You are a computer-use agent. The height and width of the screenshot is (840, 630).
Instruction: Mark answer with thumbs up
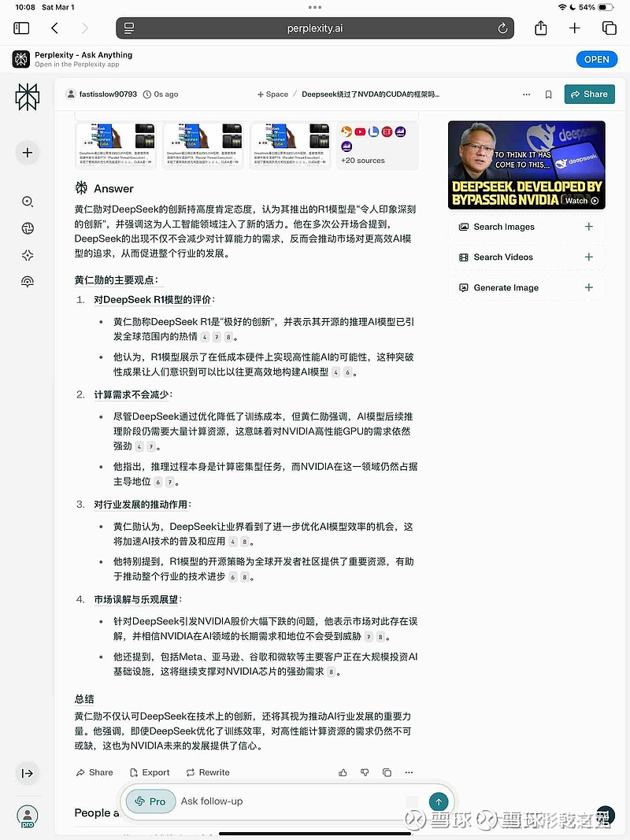tap(343, 772)
